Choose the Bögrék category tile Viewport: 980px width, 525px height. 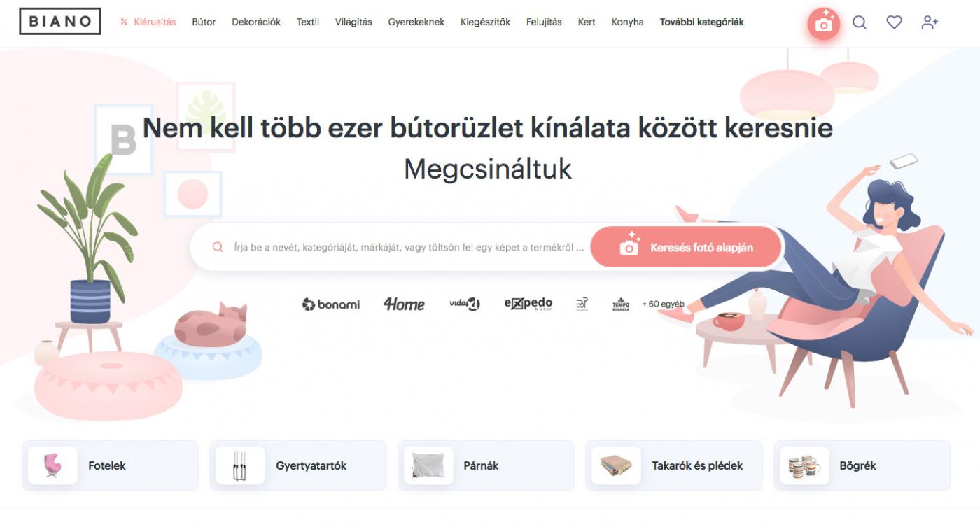(x=862, y=465)
